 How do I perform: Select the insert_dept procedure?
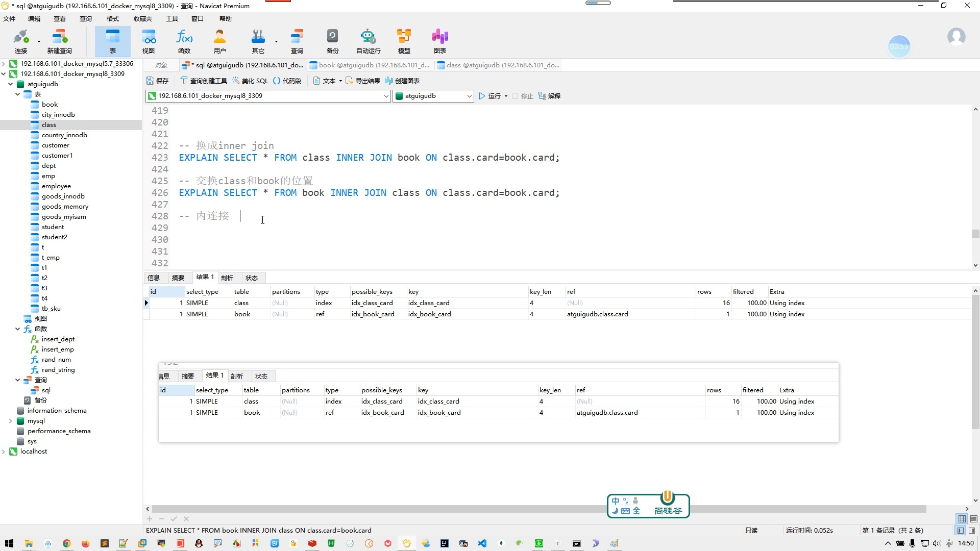pos(58,339)
